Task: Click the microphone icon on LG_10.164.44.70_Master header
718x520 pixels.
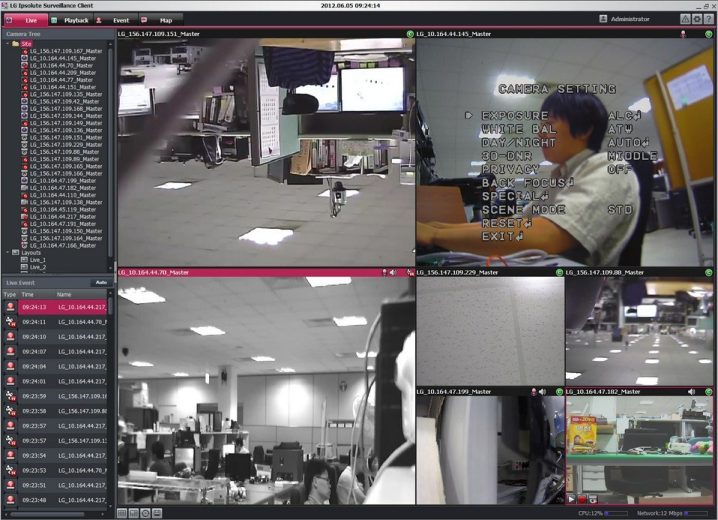Action: [x=383, y=272]
